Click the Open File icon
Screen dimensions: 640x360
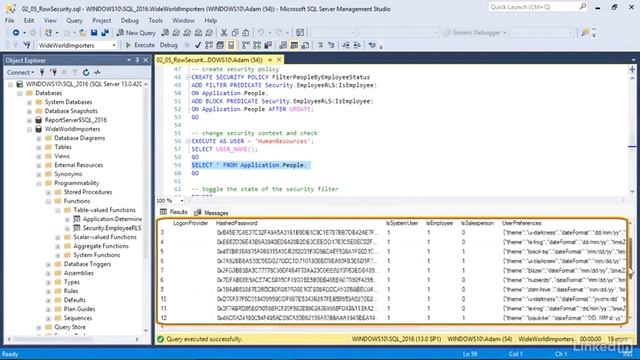(x=83, y=33)
